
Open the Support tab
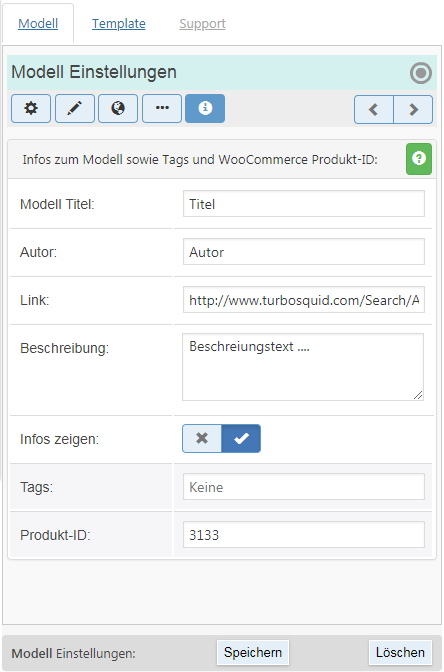(x=202, y=24)
